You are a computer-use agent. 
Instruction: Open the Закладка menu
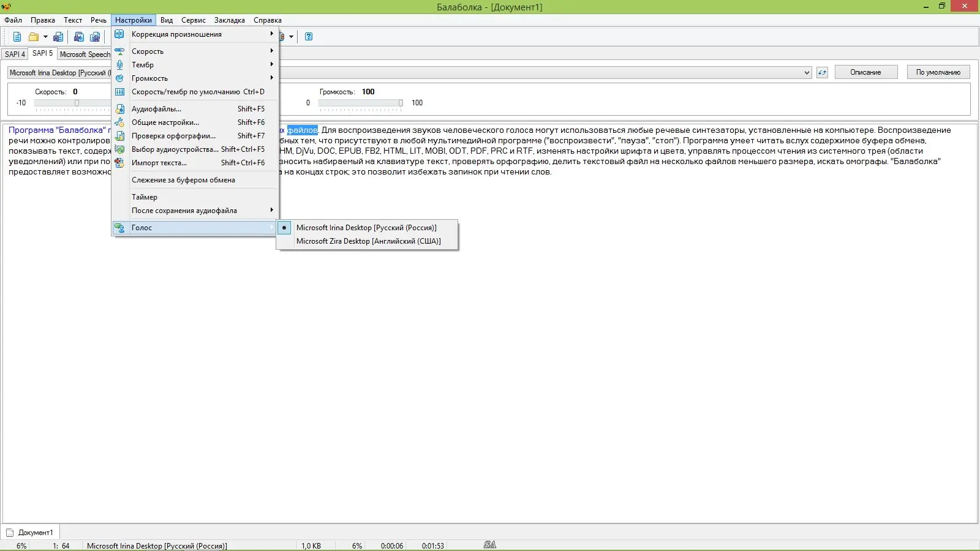point(230,20)
